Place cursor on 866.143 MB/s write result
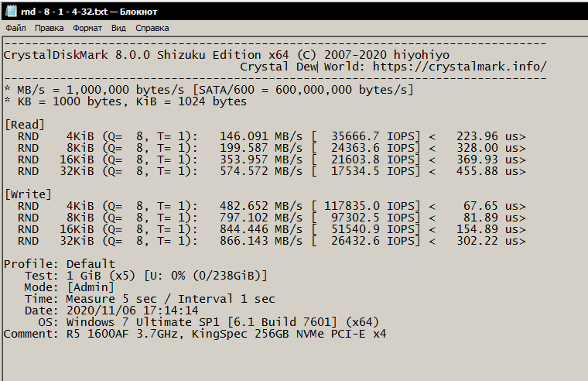588x381 pixels. [261, 241]
